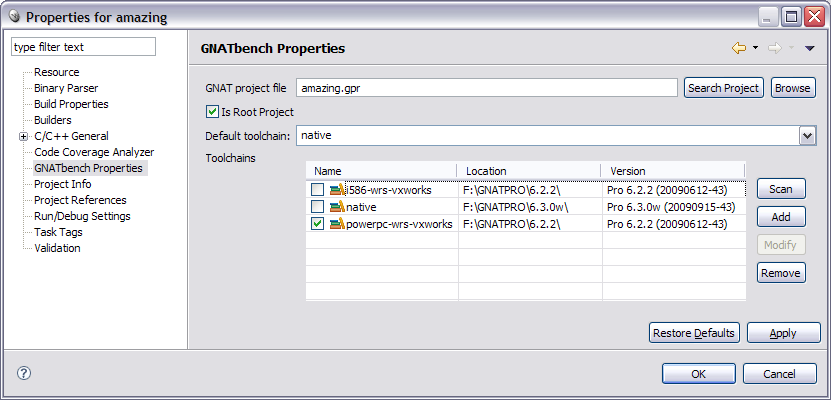Click the Remove toolchain button
The width and height of the screenshot is (831, 400).
pyautogui.click(x=781, y=273)
